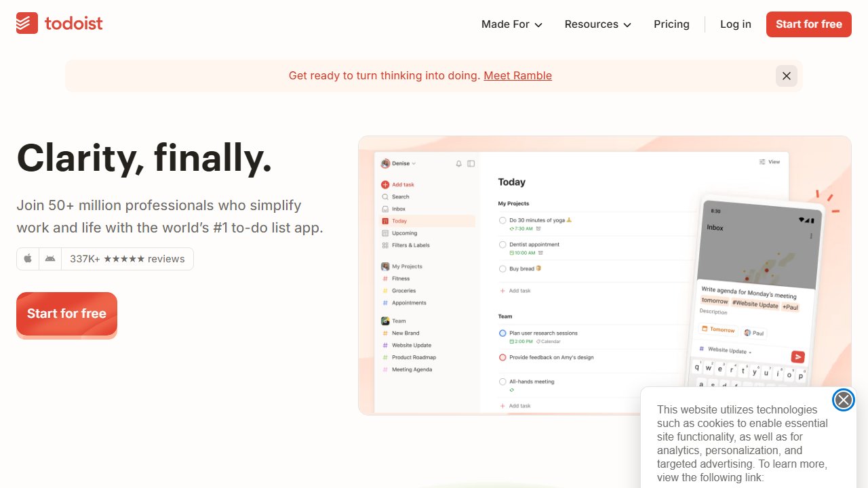Go to the Pricing page
Image resolution: width=868 pixels, height=488 pixels.
(x=671, y=24)
